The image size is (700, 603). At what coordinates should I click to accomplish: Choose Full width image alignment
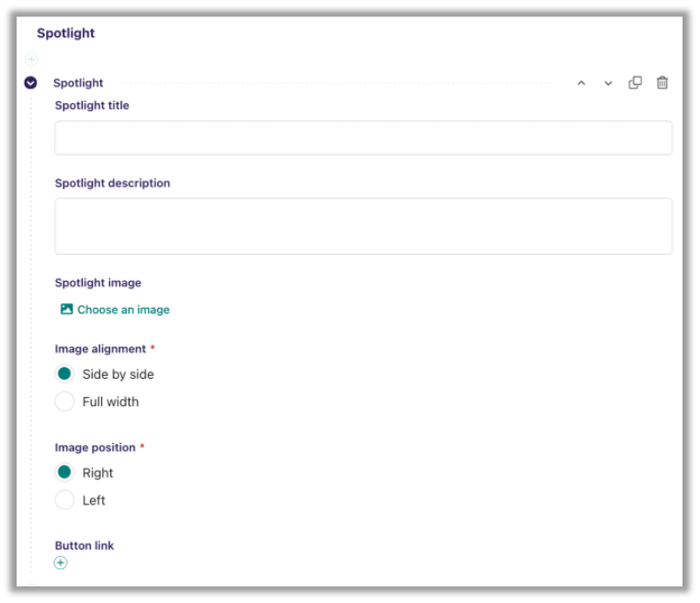[x=64, y=402]
